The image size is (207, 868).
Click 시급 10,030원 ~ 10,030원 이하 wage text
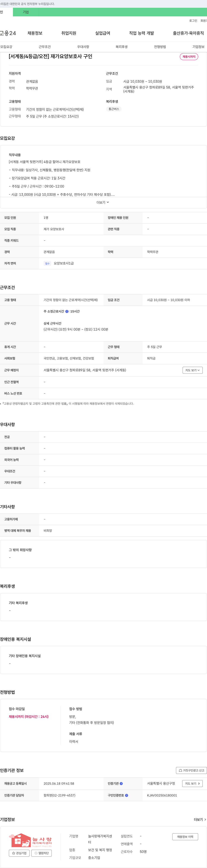[168, 300]
